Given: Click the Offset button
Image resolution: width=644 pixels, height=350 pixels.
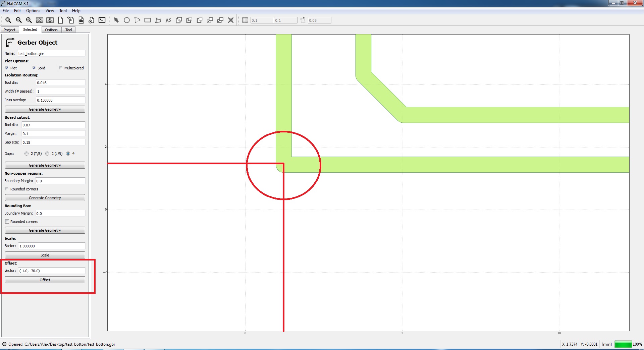Looking at the screenshot, I should click(x=45, y=280).
